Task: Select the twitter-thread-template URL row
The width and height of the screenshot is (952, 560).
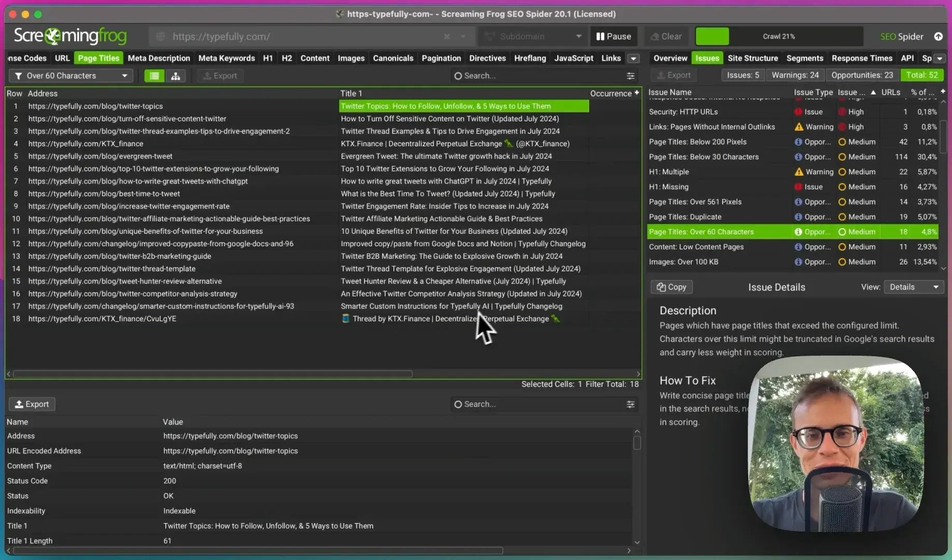Action: [324, 269]
